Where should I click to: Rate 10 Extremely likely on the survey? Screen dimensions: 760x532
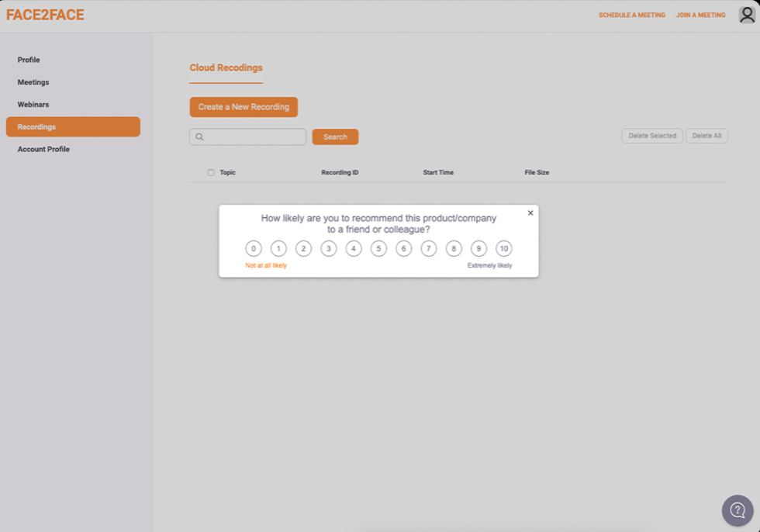click(x=504, y=248)
